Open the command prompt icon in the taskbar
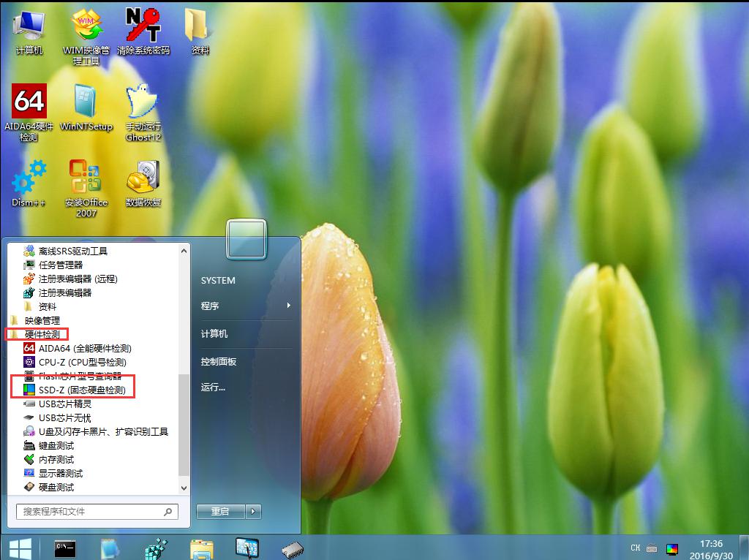Screen dimensions: 749x560 tap(65, 548)
